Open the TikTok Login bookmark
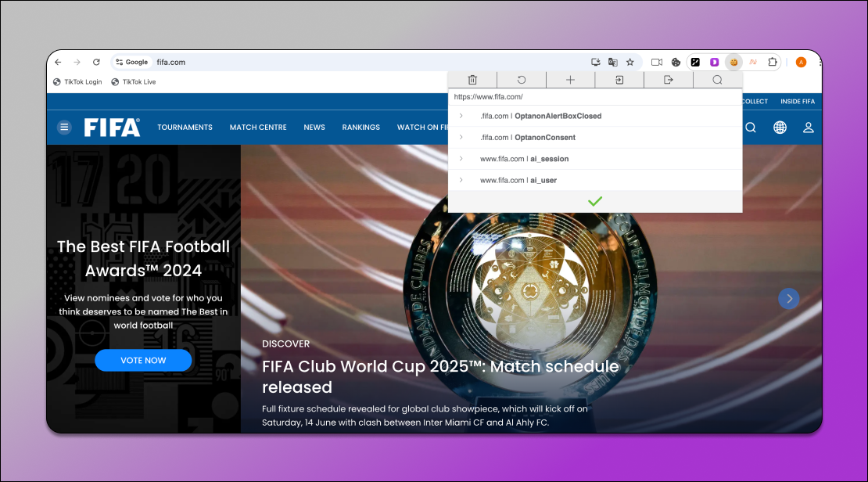The image size is (868, 482). click(x=77, y=82)
